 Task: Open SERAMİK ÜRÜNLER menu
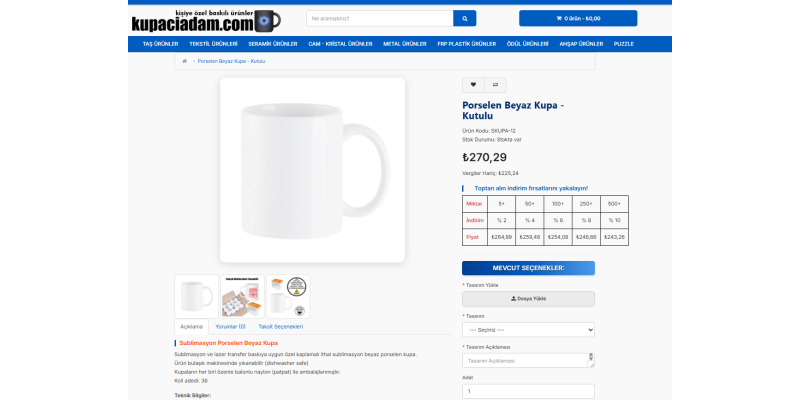pyautogui.click(x=272, y=44)
